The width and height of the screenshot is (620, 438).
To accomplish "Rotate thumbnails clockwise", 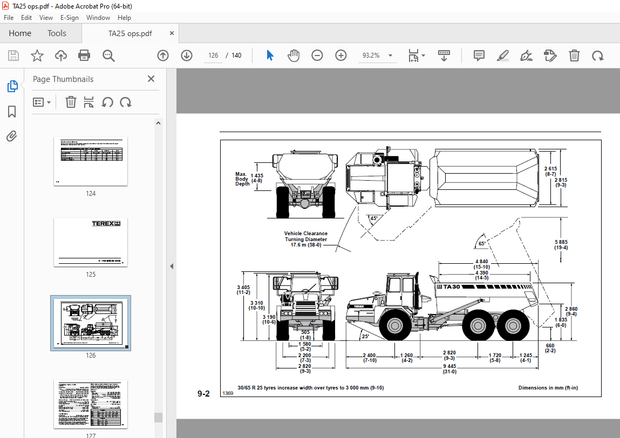I will pos(126,102).
